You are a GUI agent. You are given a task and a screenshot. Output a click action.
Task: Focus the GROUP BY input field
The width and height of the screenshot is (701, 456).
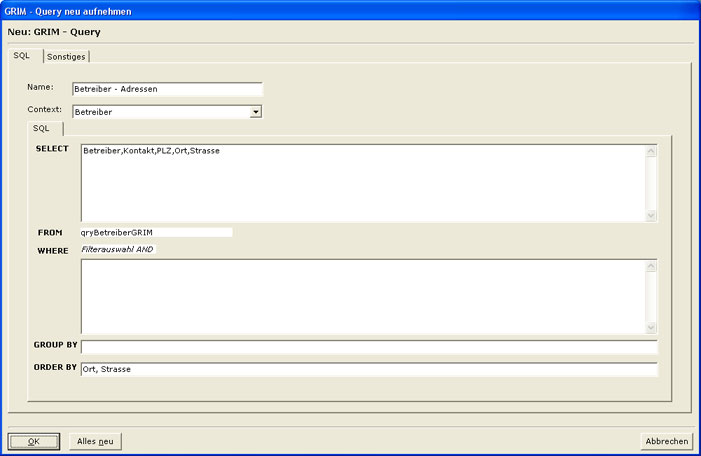pyautogui.click(x=368, y=347)
